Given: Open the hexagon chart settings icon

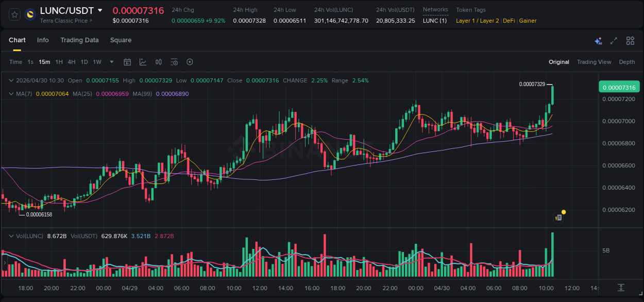Looking at the screenshot, I should click(190, 62).
